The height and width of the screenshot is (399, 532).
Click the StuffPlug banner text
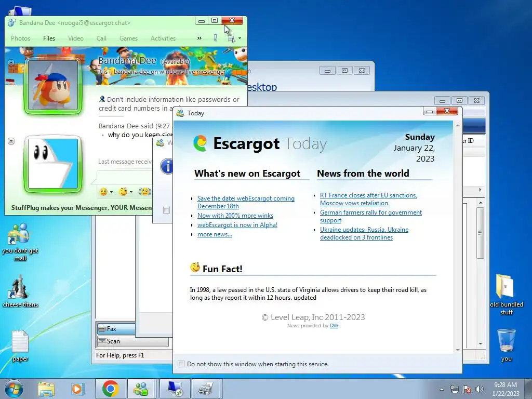82,208
